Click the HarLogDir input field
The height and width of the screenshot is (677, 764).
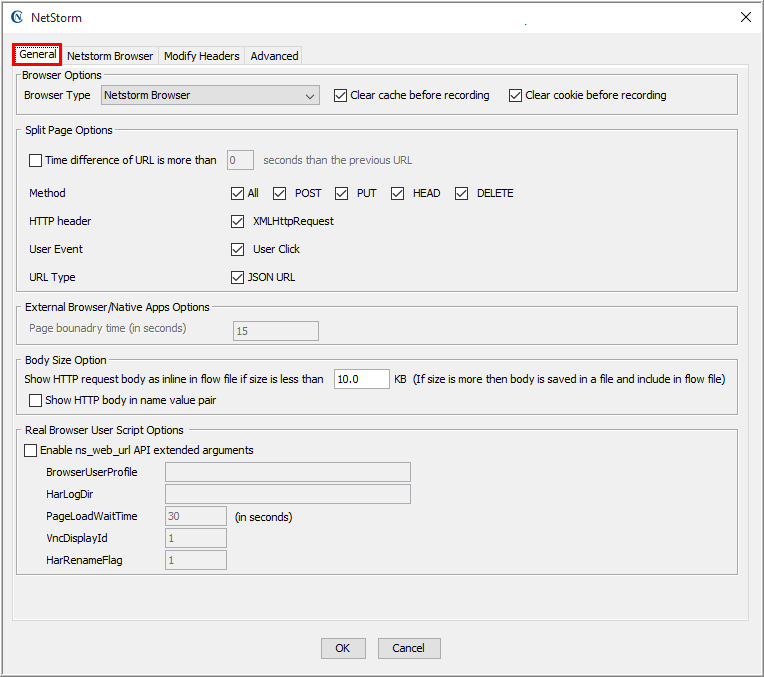pyautogui.click(x=288, y=494)
